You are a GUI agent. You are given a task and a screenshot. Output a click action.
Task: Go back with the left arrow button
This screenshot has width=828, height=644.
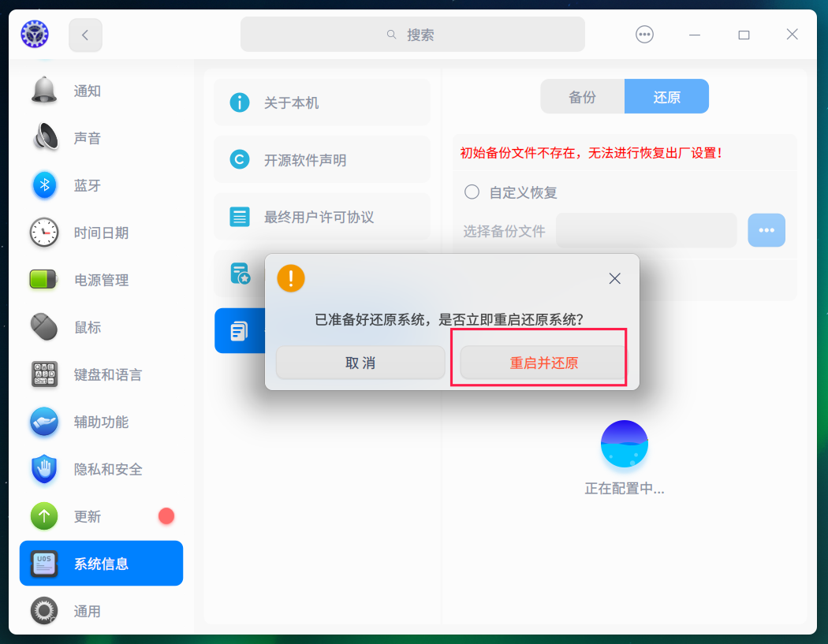click(85, 35)
